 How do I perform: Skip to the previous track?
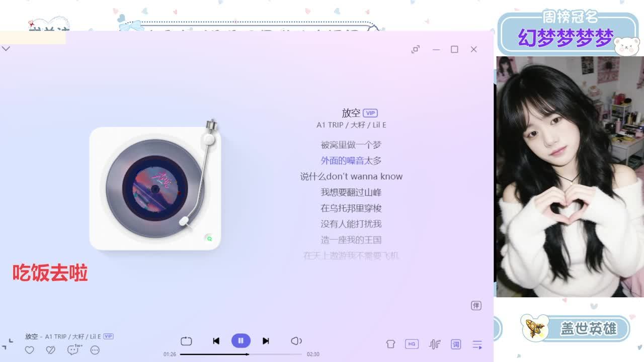pyautogui.click(x=216, y=341)
